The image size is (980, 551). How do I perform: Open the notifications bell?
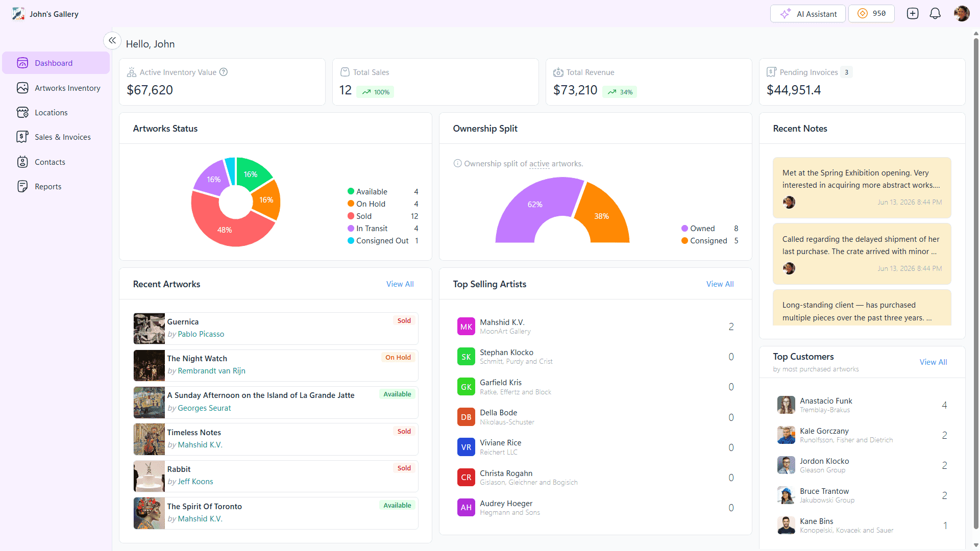coord(935,14)
